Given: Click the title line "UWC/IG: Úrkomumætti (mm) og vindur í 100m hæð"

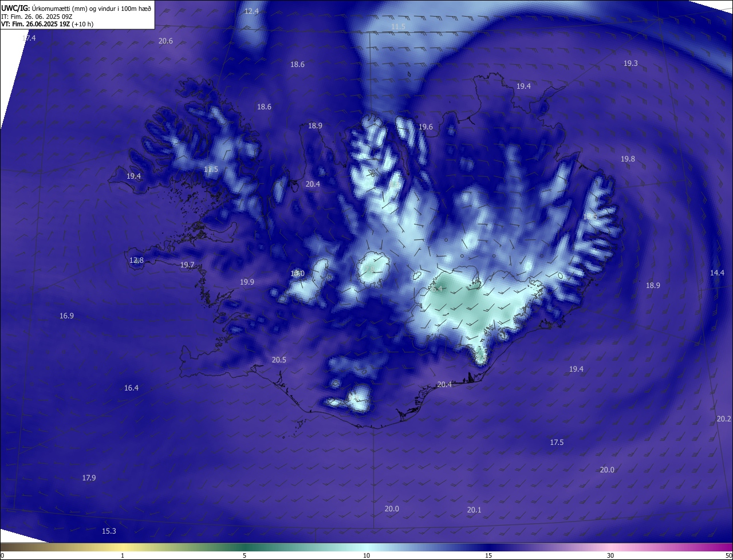Looking at the screenshot, I should pyautogui.click(x=76, y=9).
